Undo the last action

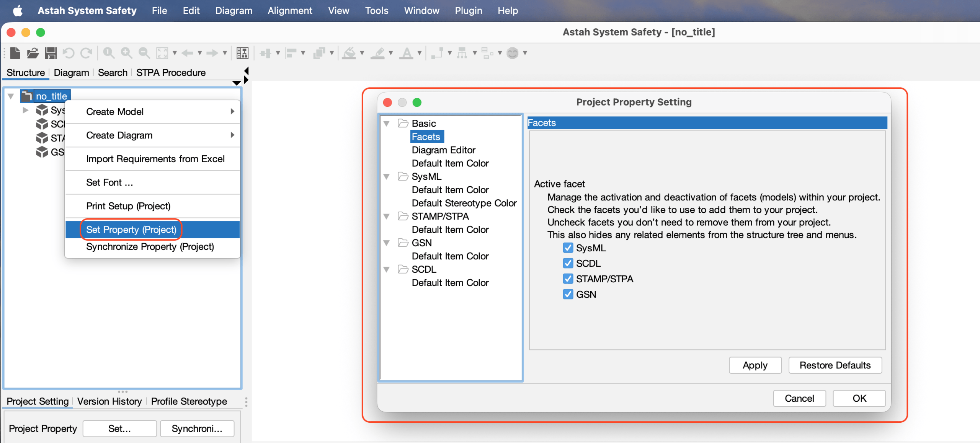(x=69, y=53)
